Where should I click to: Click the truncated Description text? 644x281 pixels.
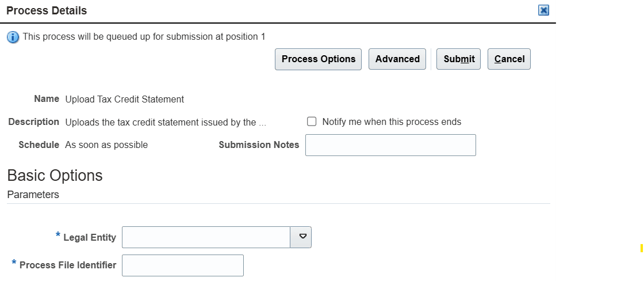pos(166,122)
